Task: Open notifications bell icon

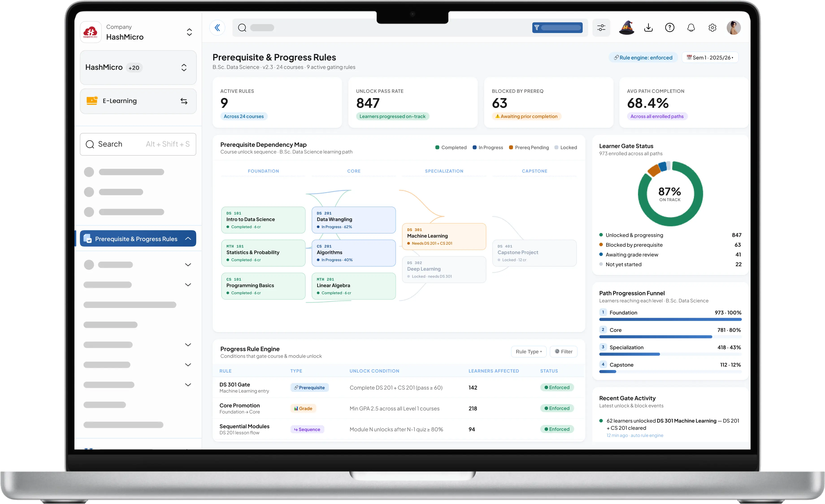Action: [691, 27]
